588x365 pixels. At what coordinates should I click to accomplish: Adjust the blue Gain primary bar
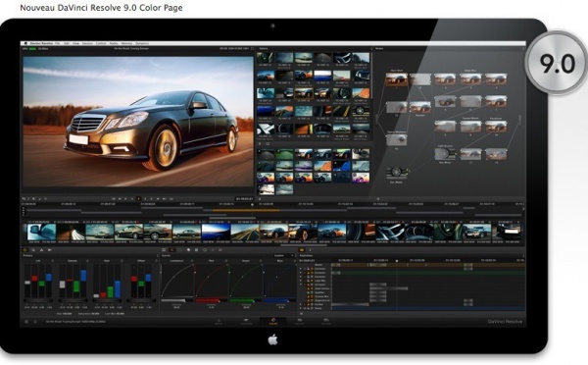[x=118, y=288]
